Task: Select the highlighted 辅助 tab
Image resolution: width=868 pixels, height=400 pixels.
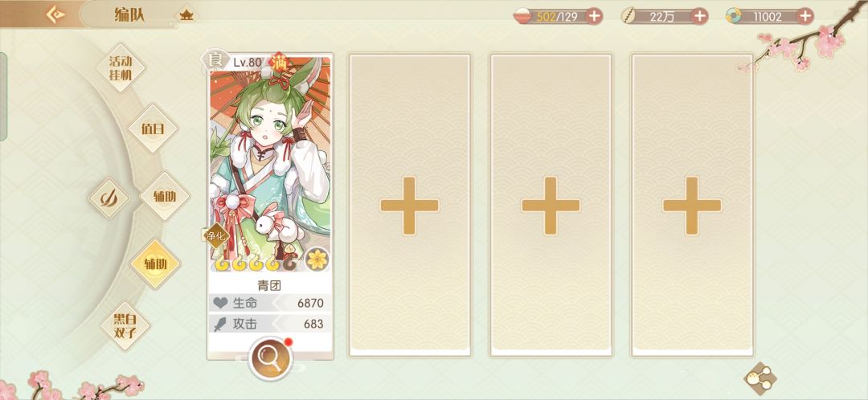Action: click(155, 263)
